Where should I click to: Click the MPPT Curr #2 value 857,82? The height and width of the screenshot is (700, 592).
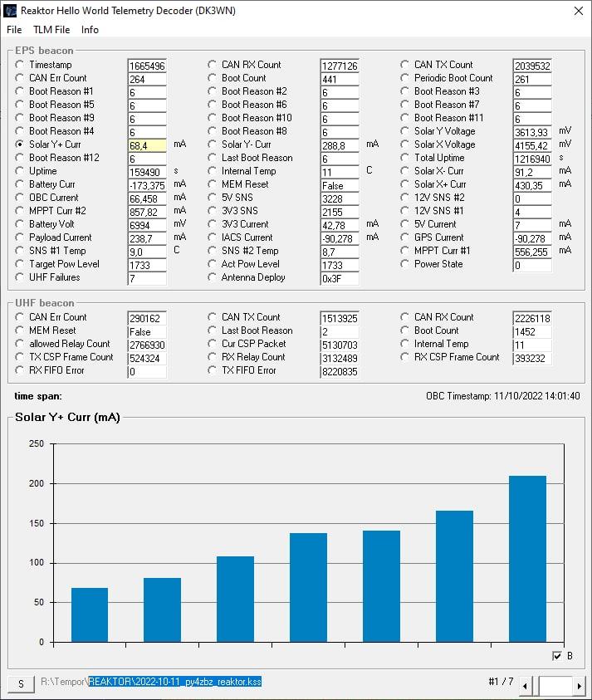(147, 212)
